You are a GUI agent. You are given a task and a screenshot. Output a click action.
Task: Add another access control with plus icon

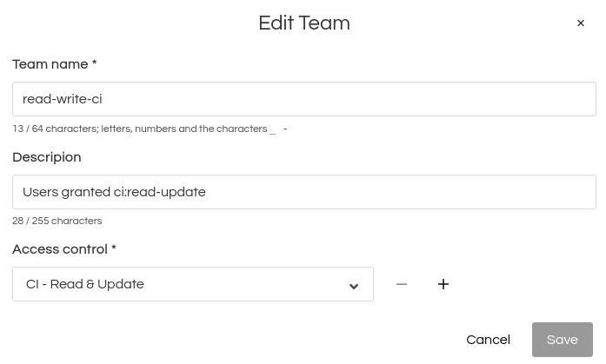pyautogui.click(x=443, y=284)
